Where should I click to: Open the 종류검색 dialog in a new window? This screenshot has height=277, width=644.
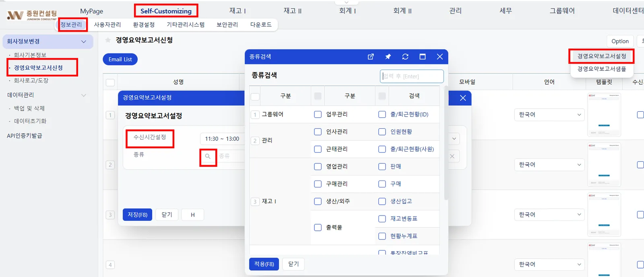tap(371, 57)
